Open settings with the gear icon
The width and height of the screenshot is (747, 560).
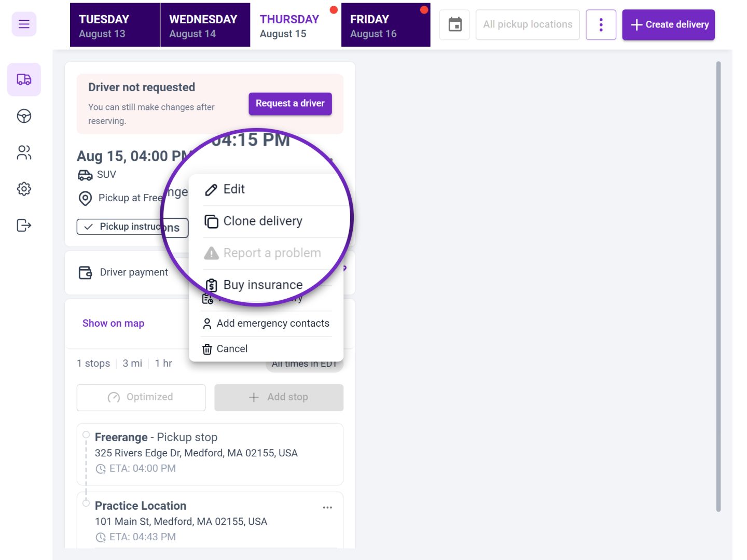(23, 189)
